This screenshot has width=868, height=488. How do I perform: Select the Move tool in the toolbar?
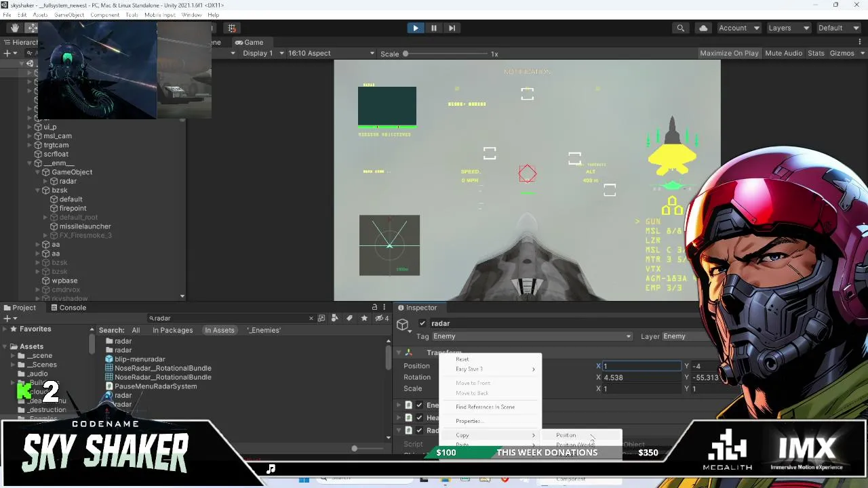[32, 28]
